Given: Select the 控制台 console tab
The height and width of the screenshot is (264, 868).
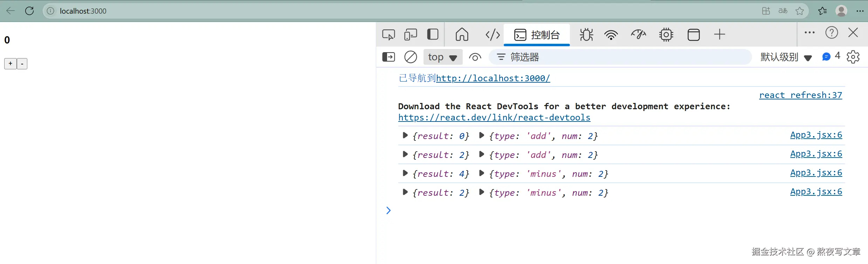Looking at the screenshot, I should point(537,35).
